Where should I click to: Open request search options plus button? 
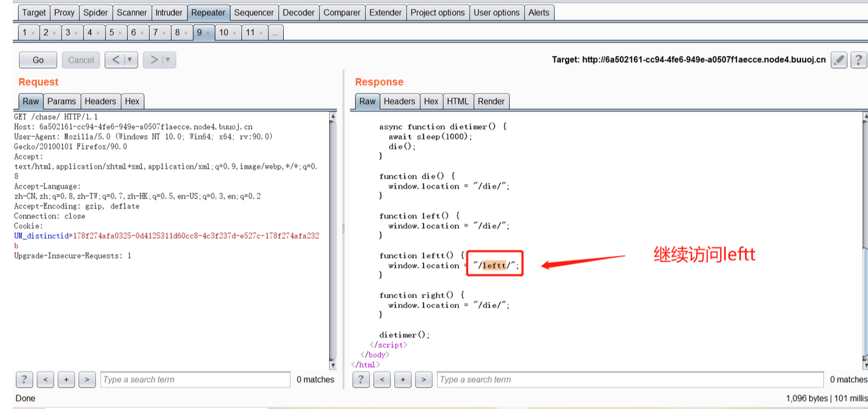tap(66, 379)
